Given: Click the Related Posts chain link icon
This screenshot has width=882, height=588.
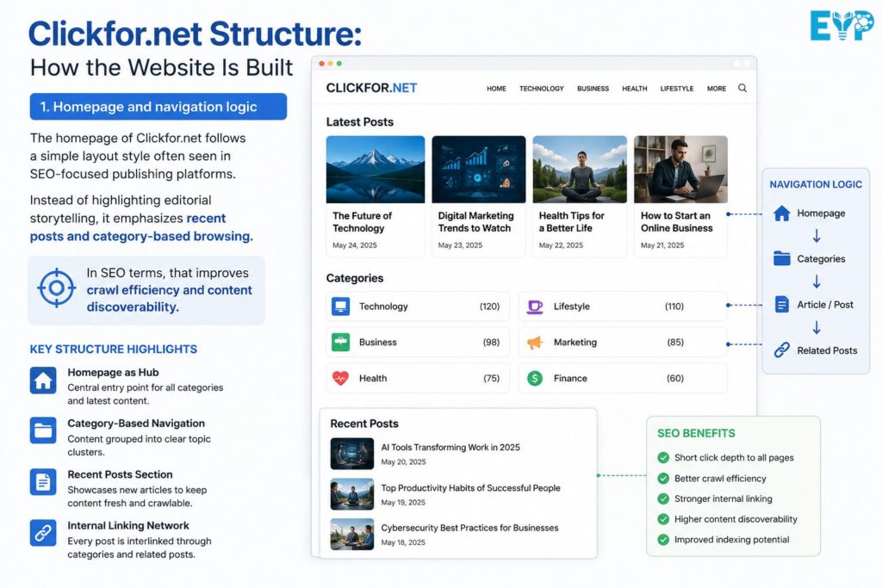Looking at the screenshot, I should [x=782, y=350].
